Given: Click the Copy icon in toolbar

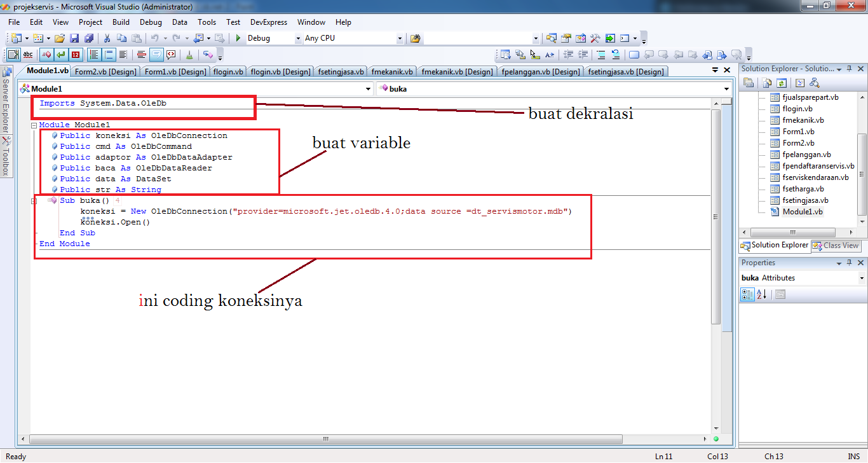Looking at the screenshot, I should click(x=121, y=38).
